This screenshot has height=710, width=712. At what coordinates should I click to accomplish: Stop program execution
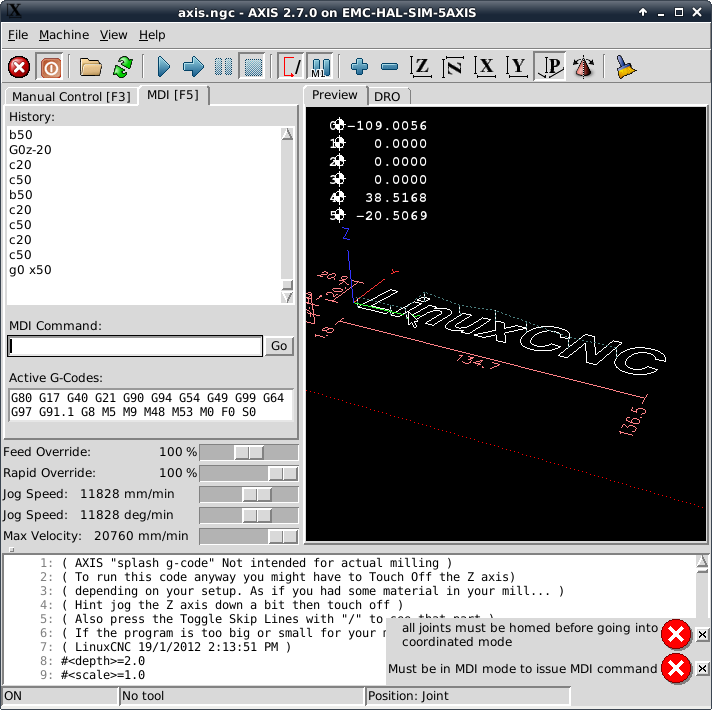253,67
